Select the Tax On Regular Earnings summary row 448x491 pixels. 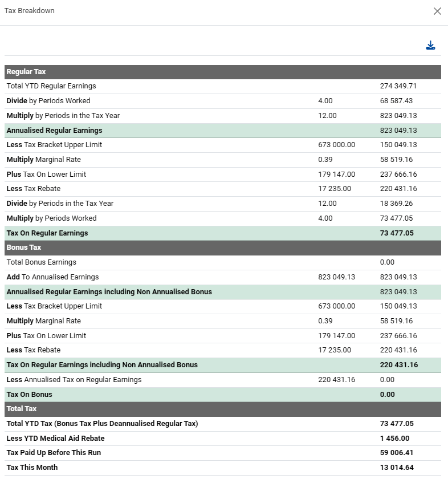(x=47, y=233)
